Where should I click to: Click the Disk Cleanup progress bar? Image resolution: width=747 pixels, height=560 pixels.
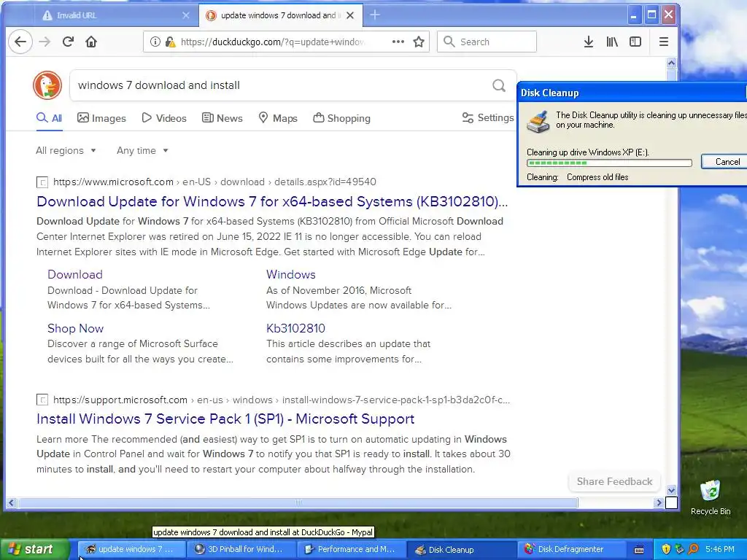coord(609,163)
